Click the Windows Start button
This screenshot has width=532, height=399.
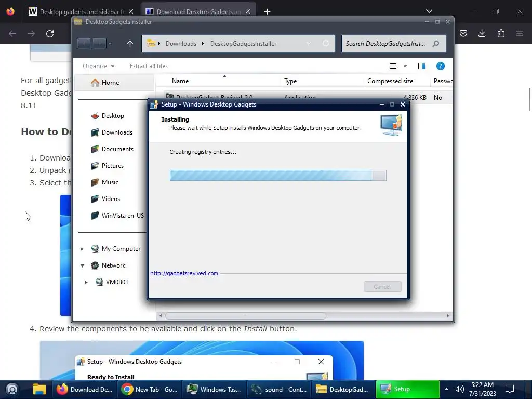12,389
